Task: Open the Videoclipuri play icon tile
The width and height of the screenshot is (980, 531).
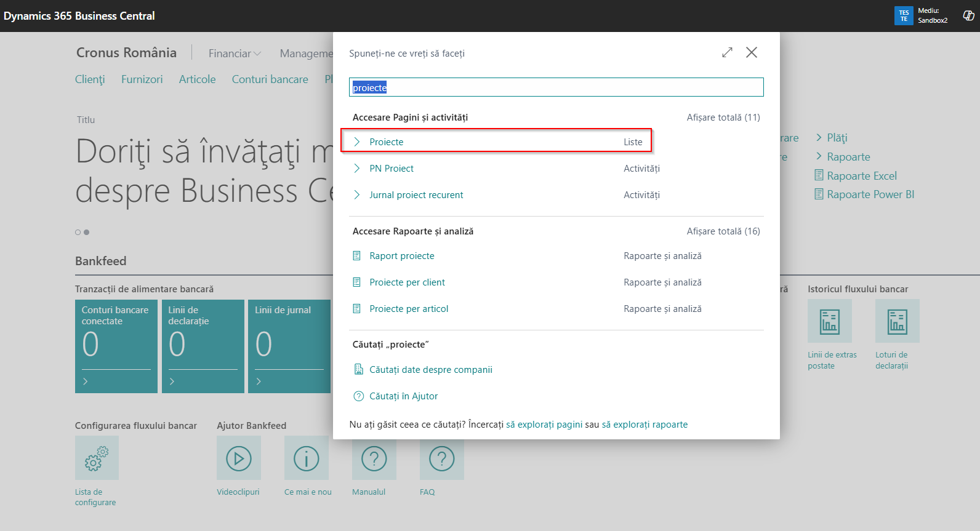Action: (x=239, y=458)
